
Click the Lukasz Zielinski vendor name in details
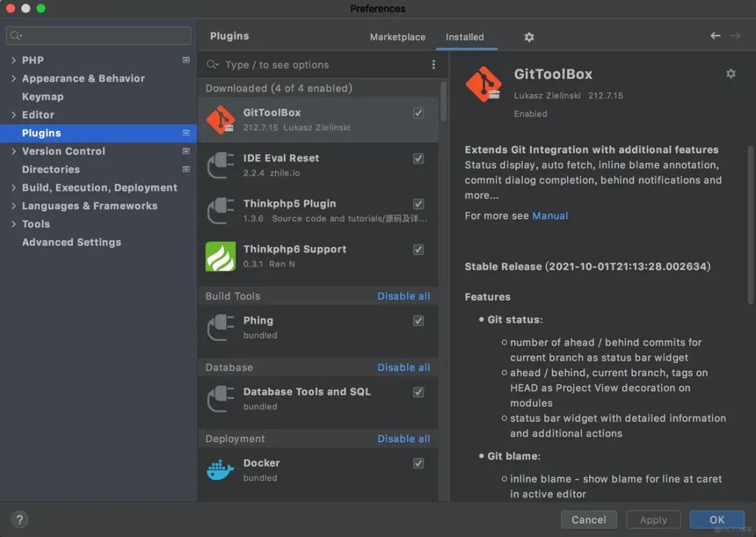(547, 95)
